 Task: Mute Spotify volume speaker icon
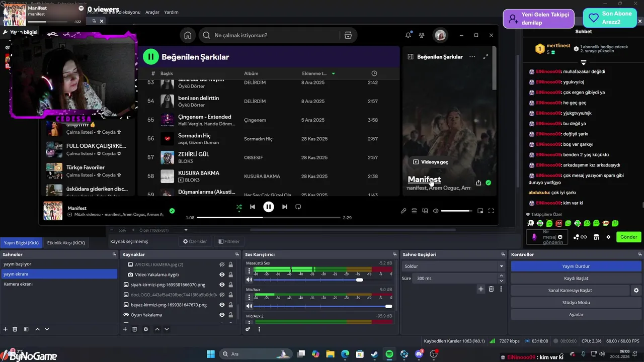(x=436, y=211)
